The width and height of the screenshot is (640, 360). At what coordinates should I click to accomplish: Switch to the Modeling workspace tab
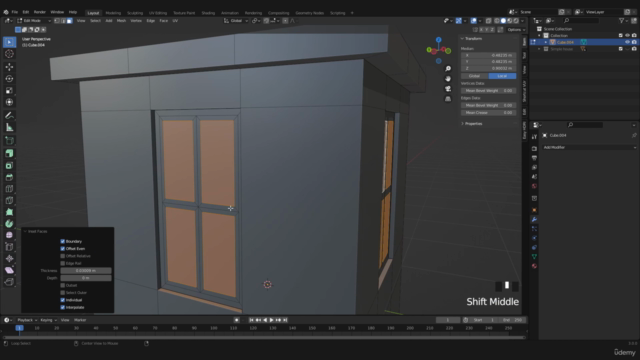(113, 13)
